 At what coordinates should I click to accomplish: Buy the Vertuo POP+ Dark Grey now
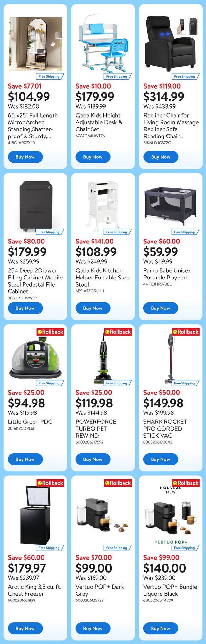(x=93, y=628)
